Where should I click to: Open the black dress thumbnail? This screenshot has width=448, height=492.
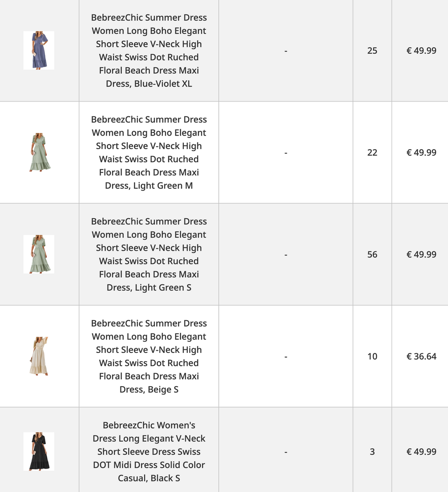[39, 451]
